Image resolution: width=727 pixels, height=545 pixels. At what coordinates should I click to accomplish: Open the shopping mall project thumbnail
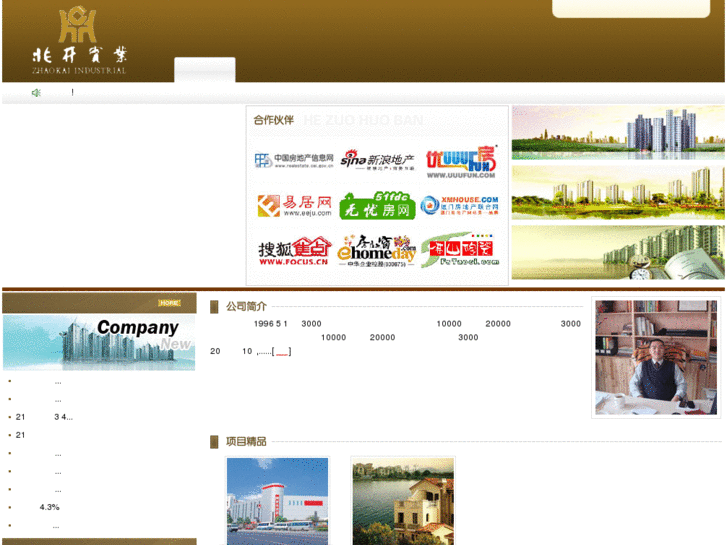(x=277, y=501)
